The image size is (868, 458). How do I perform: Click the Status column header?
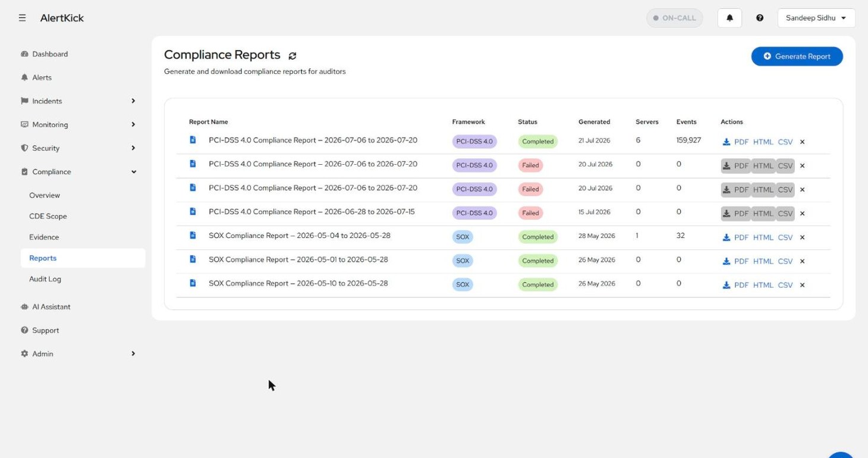pyautogui.click(x=527, y=122)
